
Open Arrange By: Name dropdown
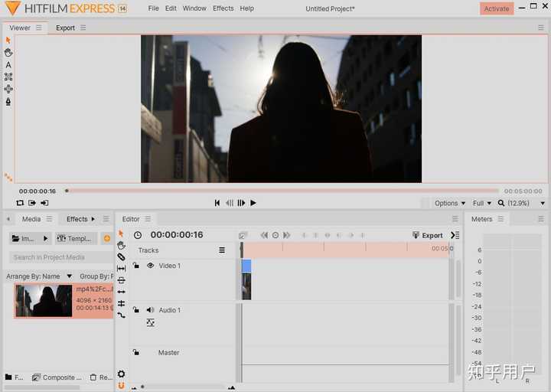tap(37, 276)
